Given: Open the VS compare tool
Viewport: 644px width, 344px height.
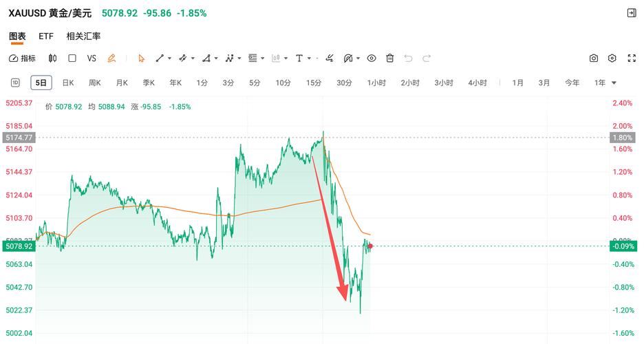Looking at the screenshot, I should click(x=92, y=58).
